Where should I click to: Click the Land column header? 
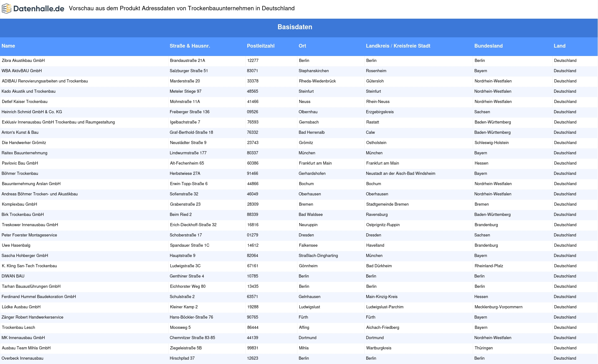pyautogui.click(x=559, y=46)
